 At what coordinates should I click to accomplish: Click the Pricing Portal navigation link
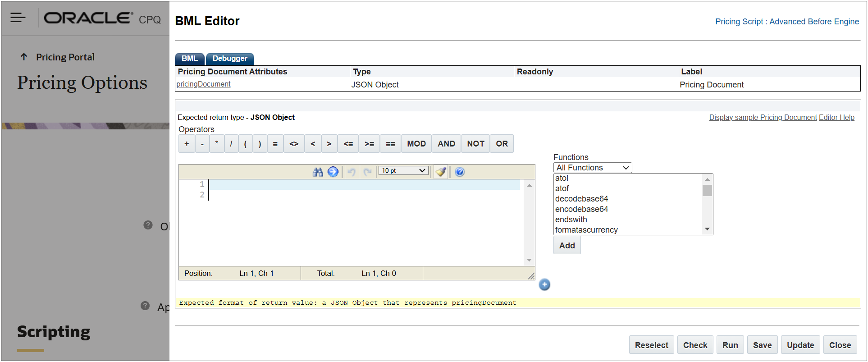pyautogui.click(x=65, y=57)
